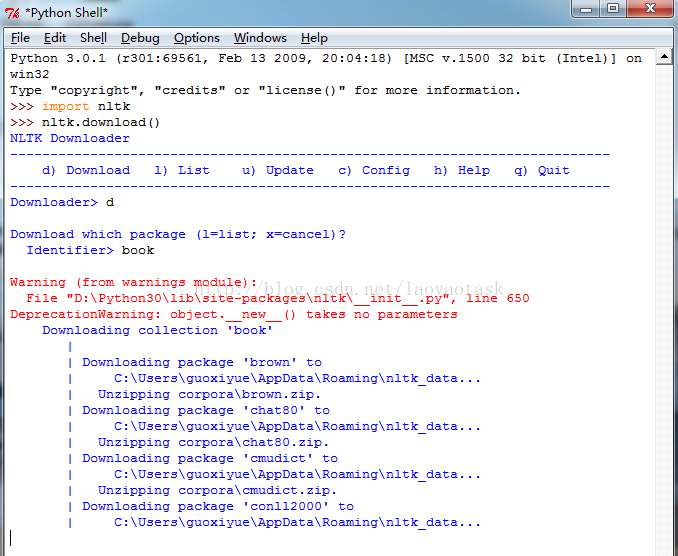Click "Downloading collection 'book'" line
This screenshot has height=556, width=678.
158,330
